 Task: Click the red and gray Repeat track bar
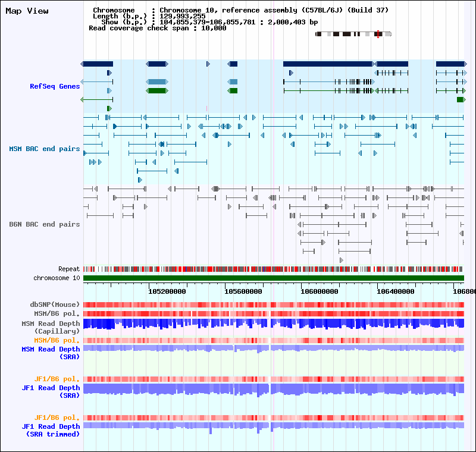coord(274,269)
